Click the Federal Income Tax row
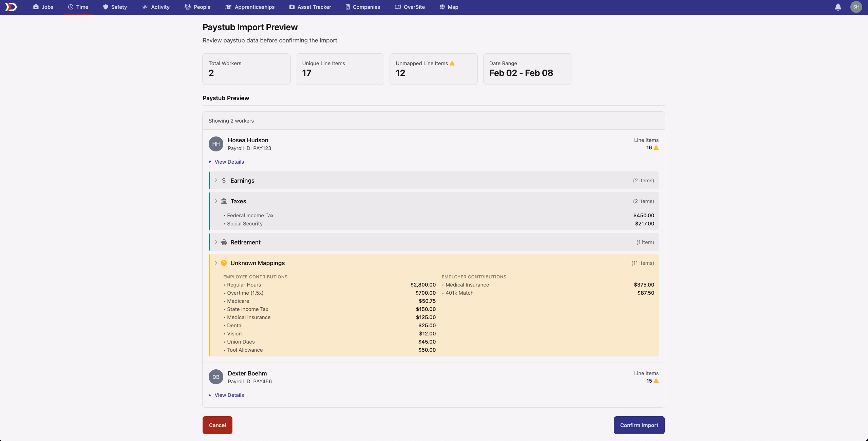The image size is (868, 441). point(439,216)
